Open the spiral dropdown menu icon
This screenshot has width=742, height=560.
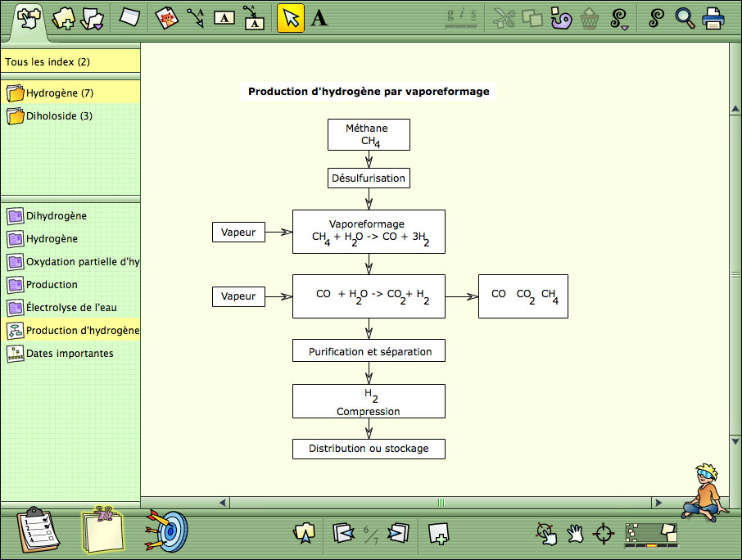619,19
